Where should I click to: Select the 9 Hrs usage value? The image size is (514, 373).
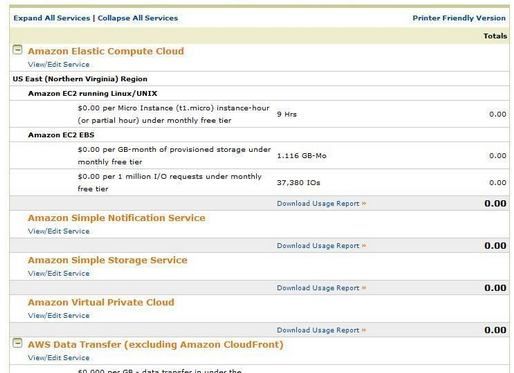click(x=287, y=114)
